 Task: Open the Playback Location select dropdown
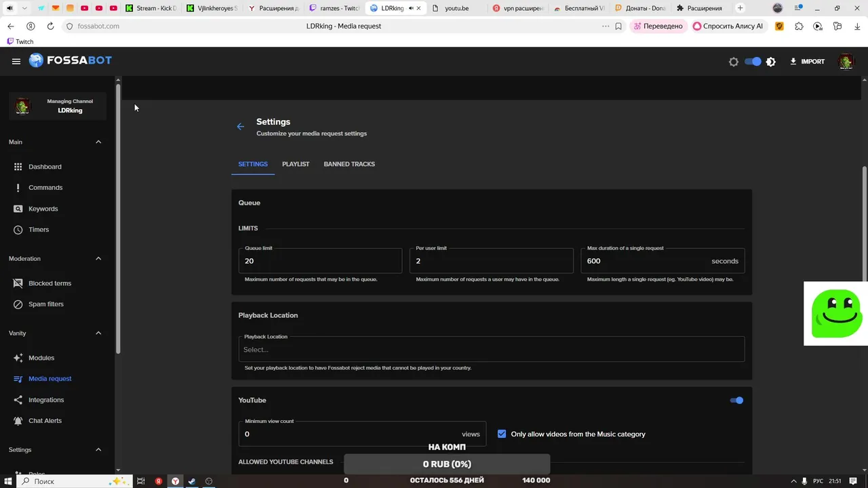point(491,349)
